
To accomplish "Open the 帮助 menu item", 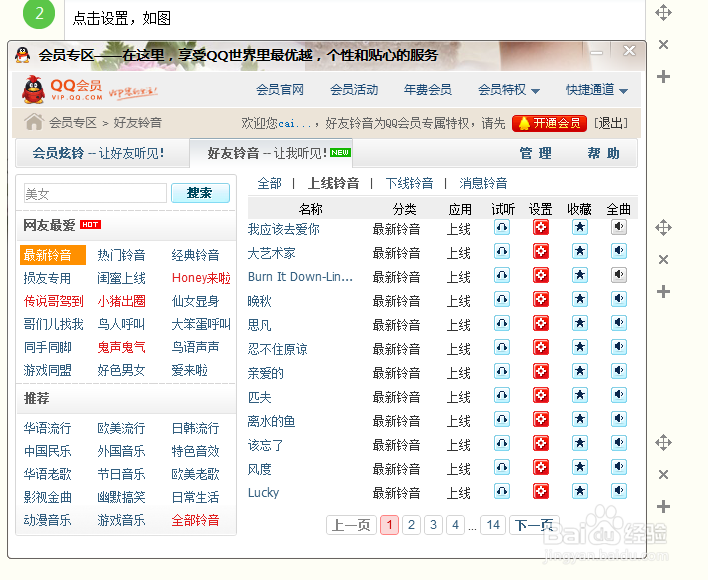I will (x=603, y=153).
